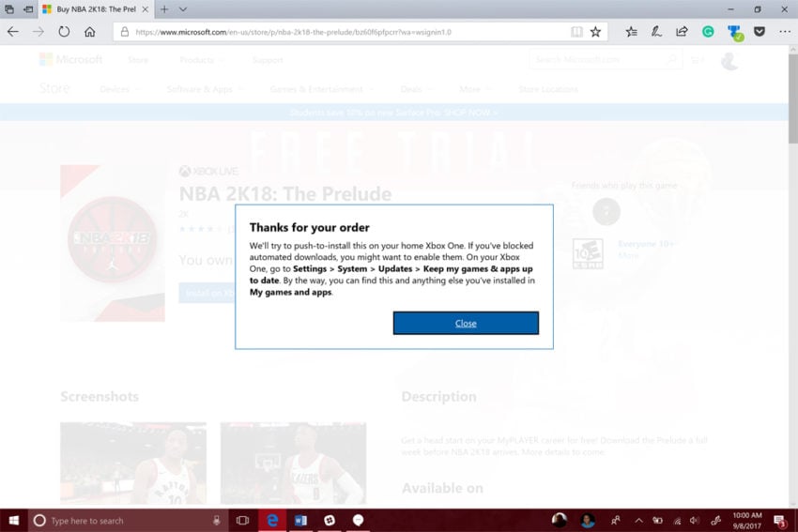Image resolution: width=798 pixels, height=532 pixels.
Task: Open the More menu
Action: click(474, 89)
